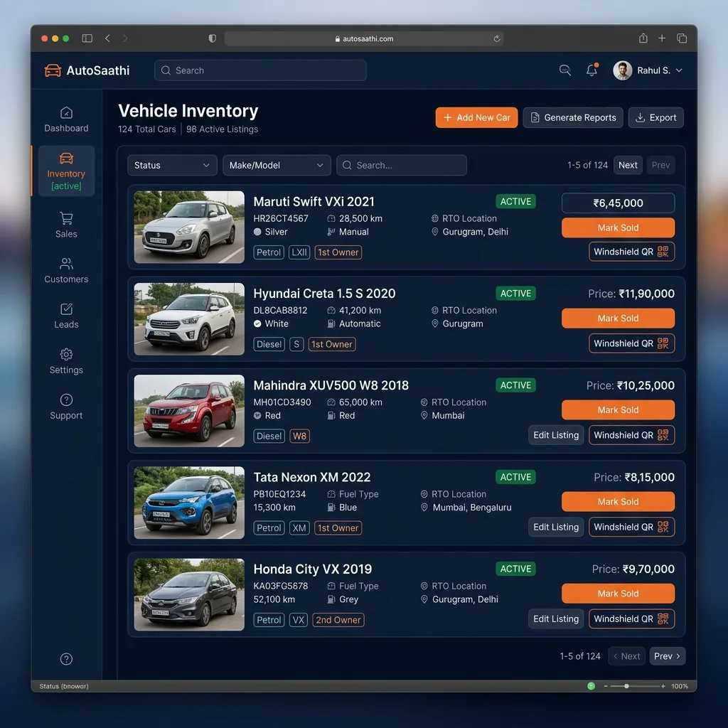Open the Status filter dropdown
This screenshot has height=728, width=728.
(172, 165)
